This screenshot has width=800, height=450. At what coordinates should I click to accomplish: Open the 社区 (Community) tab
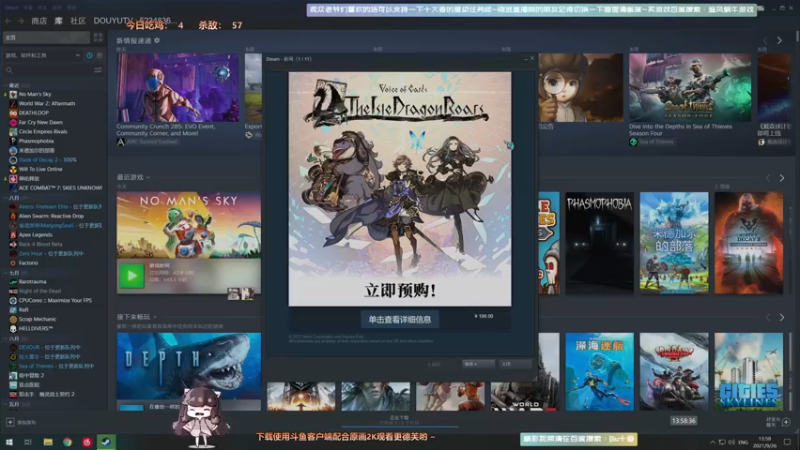tap(78, 21)
